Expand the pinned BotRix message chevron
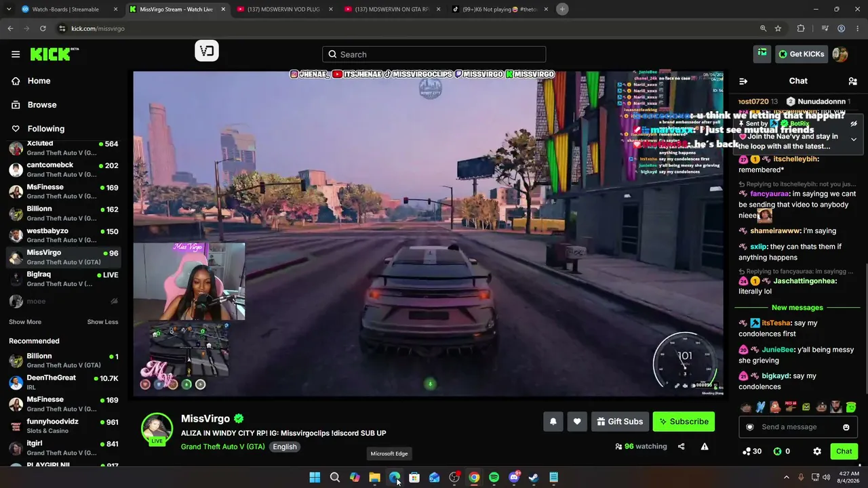 854,139
